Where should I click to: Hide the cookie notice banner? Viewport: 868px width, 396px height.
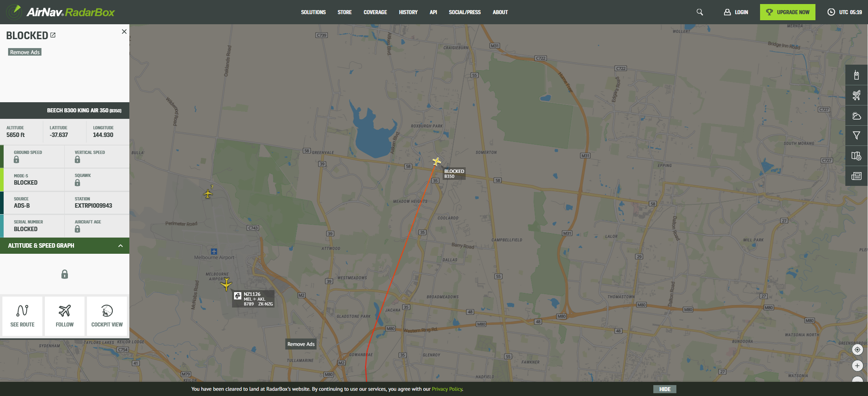tap(665, 389)
